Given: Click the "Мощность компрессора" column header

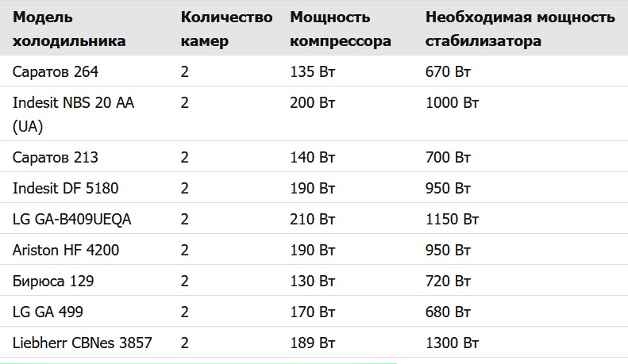Looking at the screenshot, I should (341, 29).
